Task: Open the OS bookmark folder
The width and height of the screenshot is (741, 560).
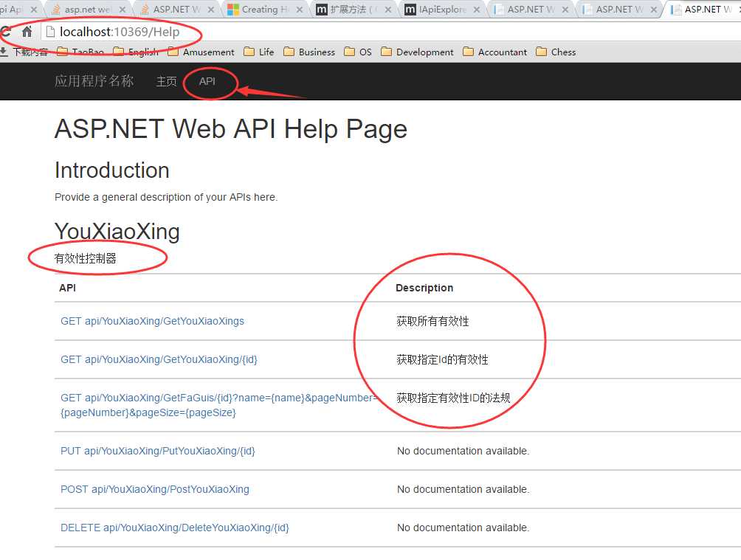Action: click(x=358, y=52)
